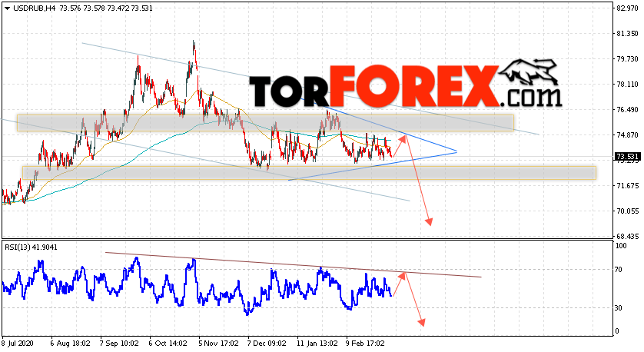The image size is (644, 352).
Task: Click the 82.970 price axis label
Action: (628, 8)
